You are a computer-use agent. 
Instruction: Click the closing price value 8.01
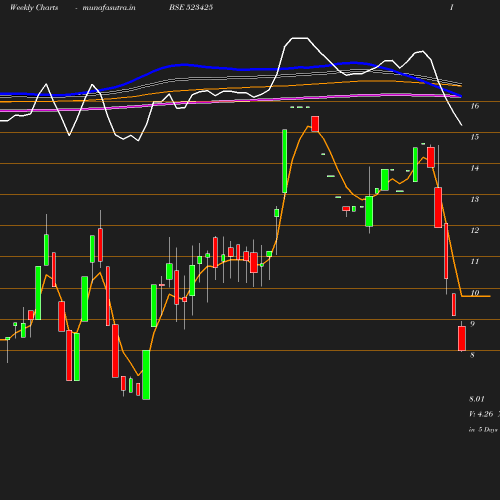(477, 399)
